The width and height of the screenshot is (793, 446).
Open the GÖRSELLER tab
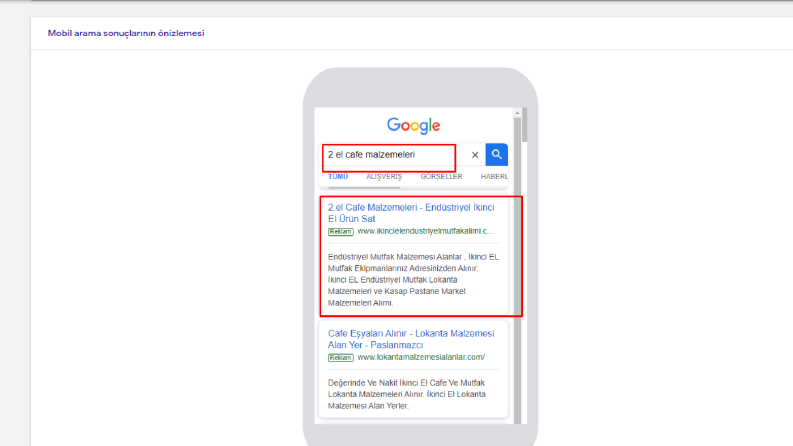click(442, 176)
